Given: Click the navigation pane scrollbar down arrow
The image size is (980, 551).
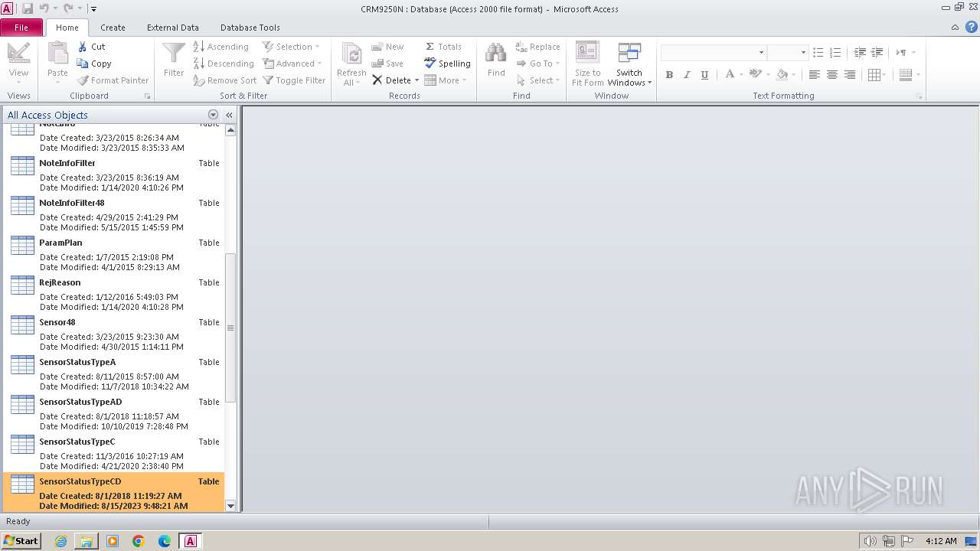Looking at the screenshot, I should (230, 506).
